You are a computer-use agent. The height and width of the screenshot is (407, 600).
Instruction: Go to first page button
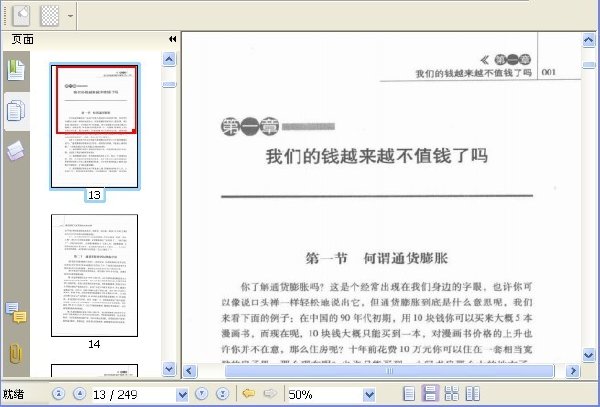[58, 394]
